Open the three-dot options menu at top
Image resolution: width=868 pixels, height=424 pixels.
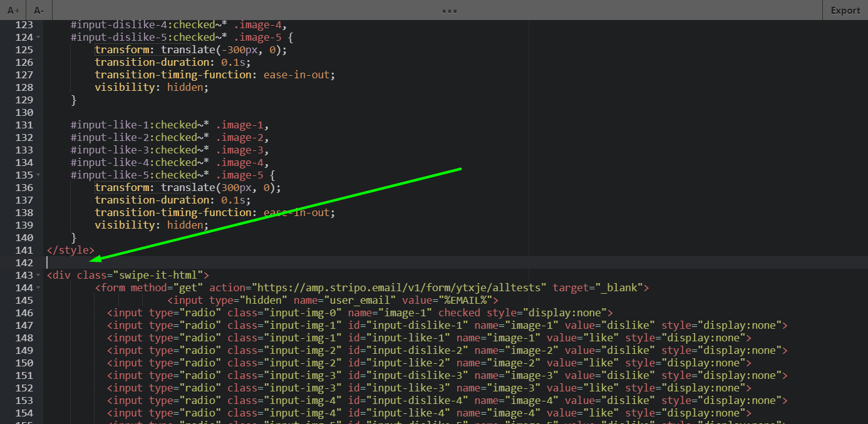tap(449, 10)
